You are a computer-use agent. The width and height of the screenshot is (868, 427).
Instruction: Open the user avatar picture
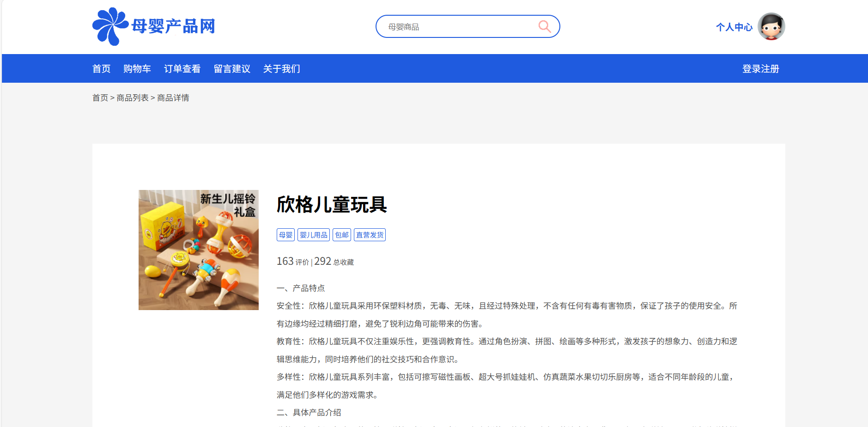771,27
